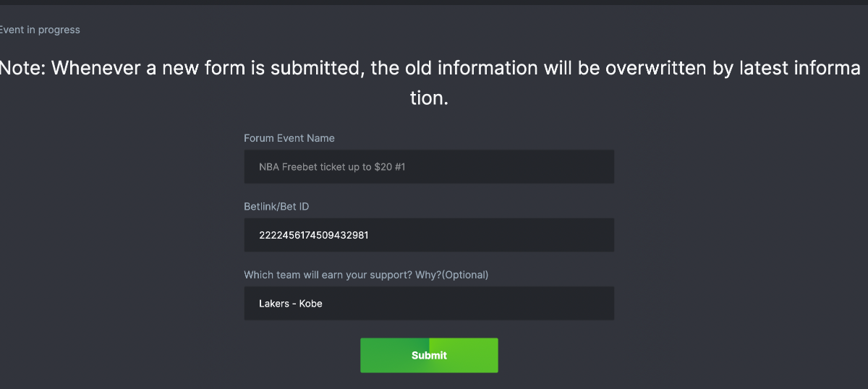This screenshot has width=868, height=389.
Task: Click the "Forum Event Name" label
Action: [289, 138]
